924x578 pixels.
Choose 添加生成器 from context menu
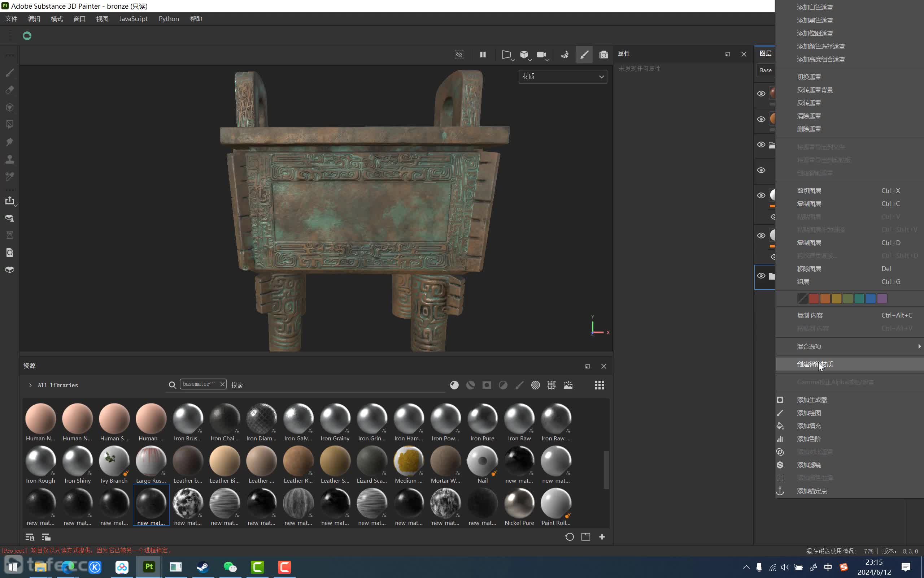point(849,400)
